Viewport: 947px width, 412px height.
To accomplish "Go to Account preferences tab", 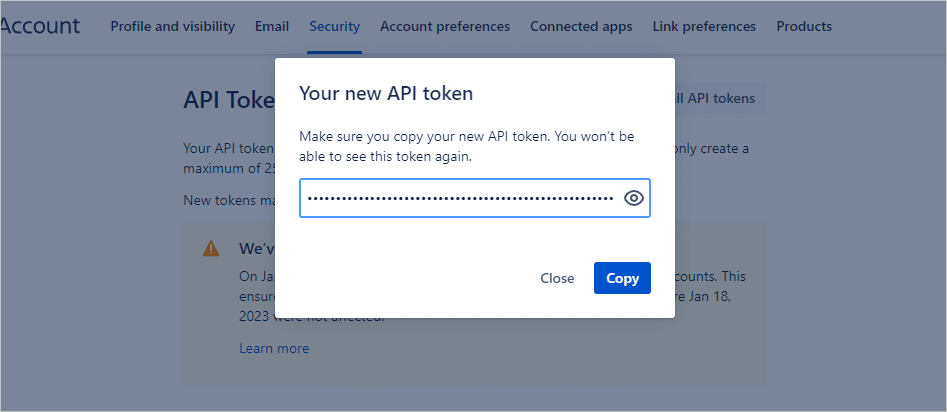I will pyautogui.click(x=445, y=27).
